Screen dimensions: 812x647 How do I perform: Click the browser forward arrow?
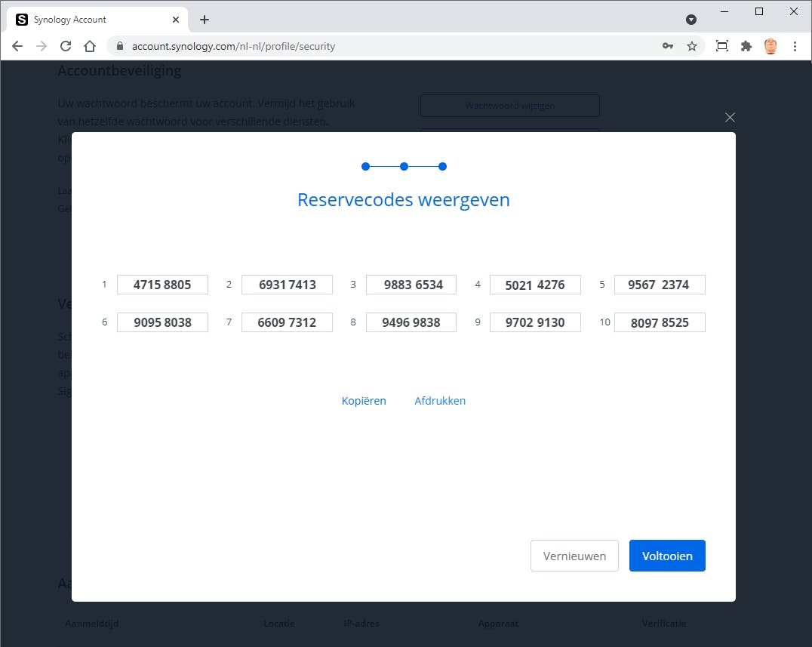42,46
